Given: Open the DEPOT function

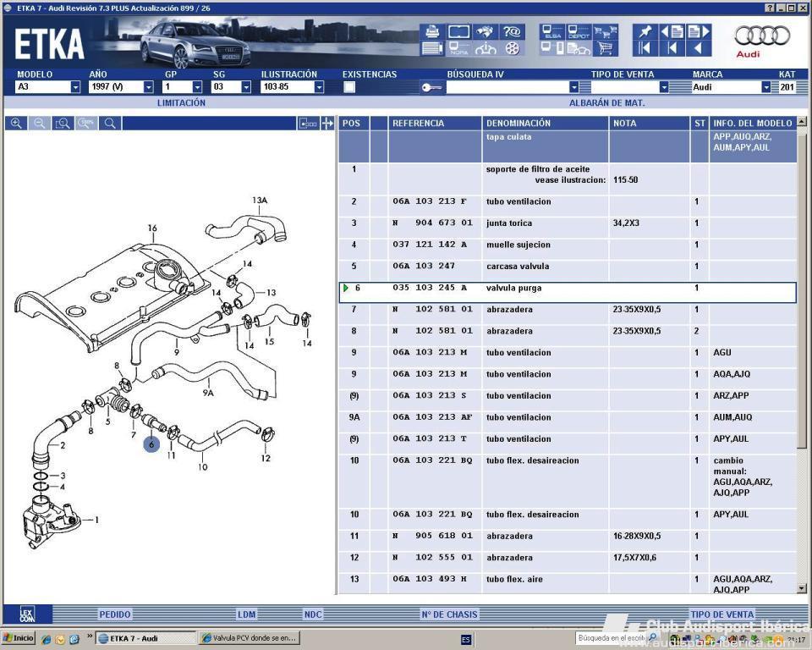Looking at the screenshot, I should coord(579,31).
